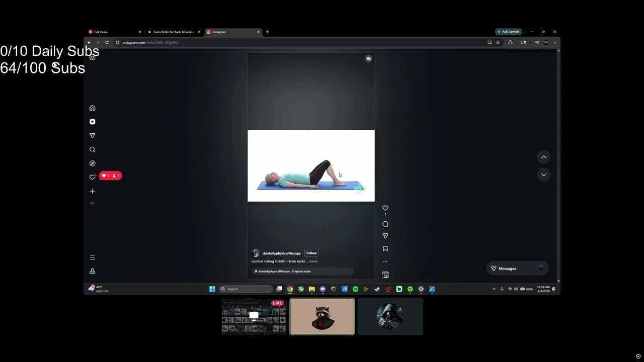This screenshot has height=362, width=644.
Task: Go back in browser
Action: tap(89, 42)
